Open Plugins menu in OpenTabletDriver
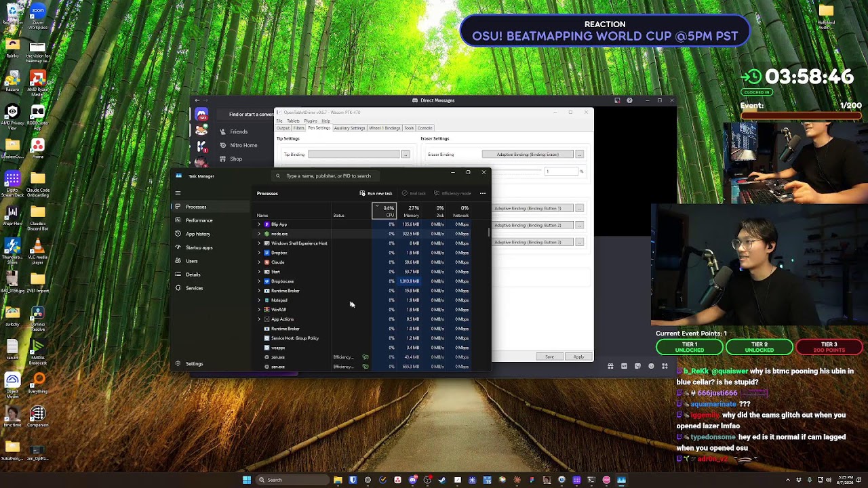This screenshot has width=868, height=488. 311,121
